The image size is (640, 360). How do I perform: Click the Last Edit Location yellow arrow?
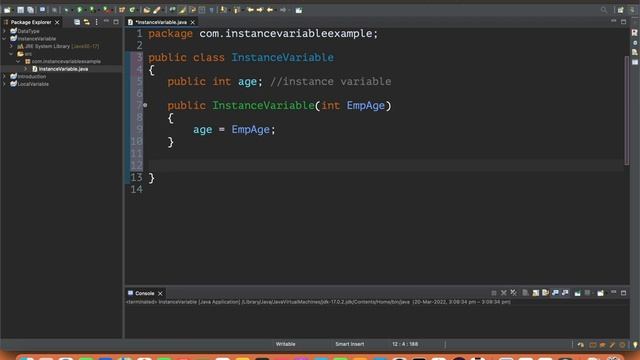point(250,10)
